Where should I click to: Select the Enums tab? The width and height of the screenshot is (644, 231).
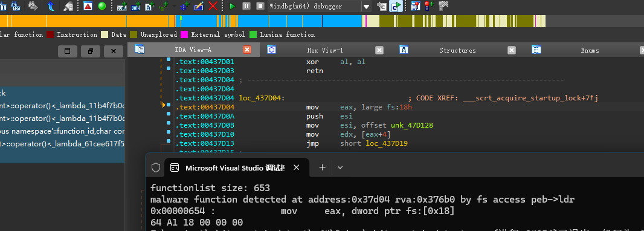pyautogui.click(x=590, y=50)
